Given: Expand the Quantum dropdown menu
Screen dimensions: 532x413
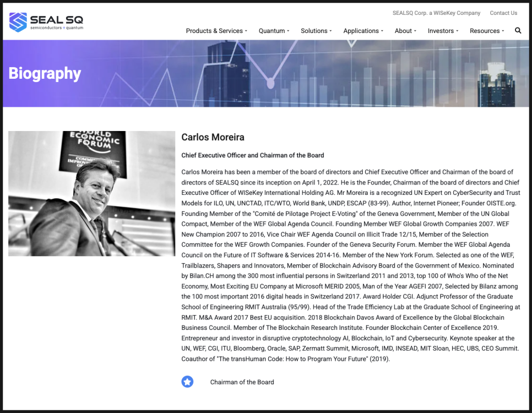Looking at the screenshot, I should point(274,31).
